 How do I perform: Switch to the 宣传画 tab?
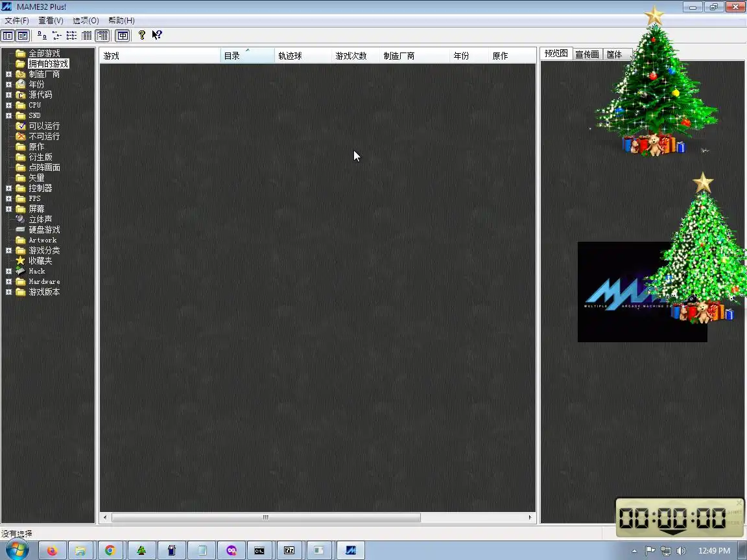[x=587, y=54]
